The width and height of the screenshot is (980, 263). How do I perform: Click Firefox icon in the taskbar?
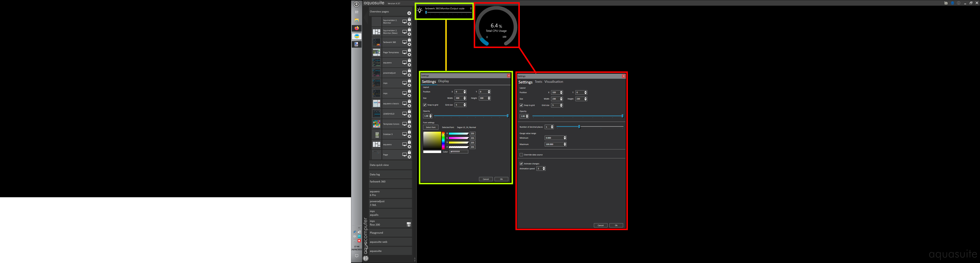pos(357,28)
